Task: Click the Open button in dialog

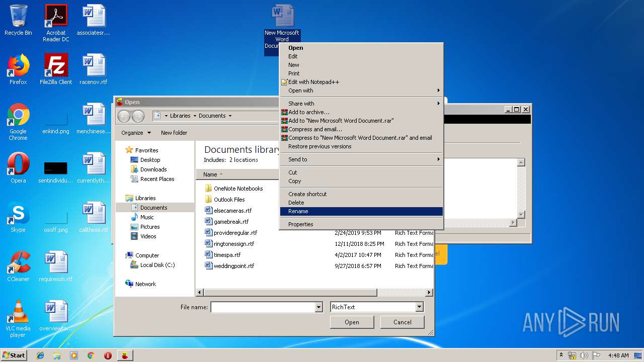Action: [352, 322]
